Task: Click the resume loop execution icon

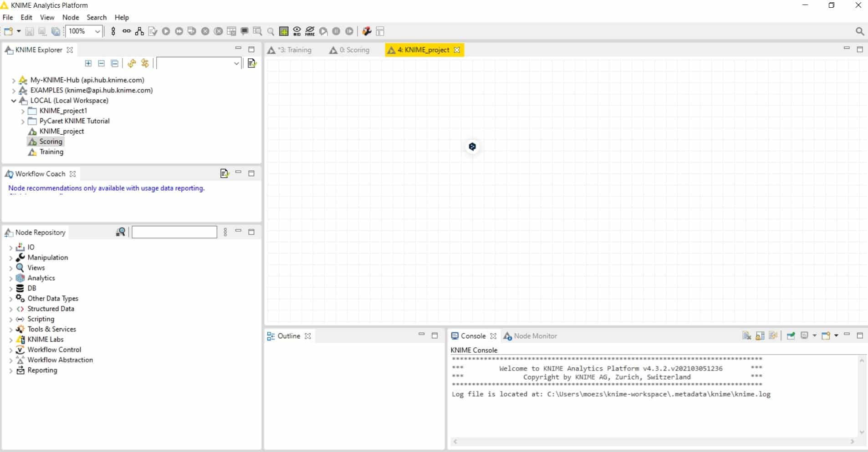Action: 349,31
